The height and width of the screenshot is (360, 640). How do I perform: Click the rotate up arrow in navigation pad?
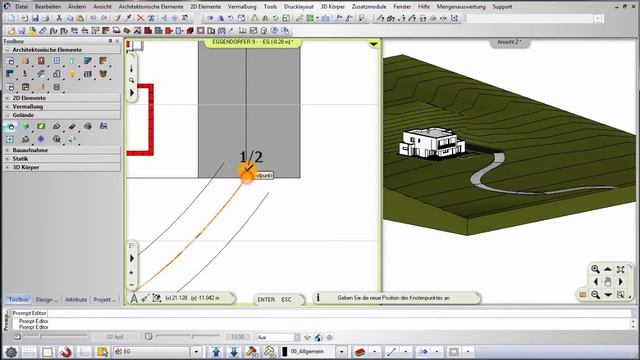tap(608, 269)
